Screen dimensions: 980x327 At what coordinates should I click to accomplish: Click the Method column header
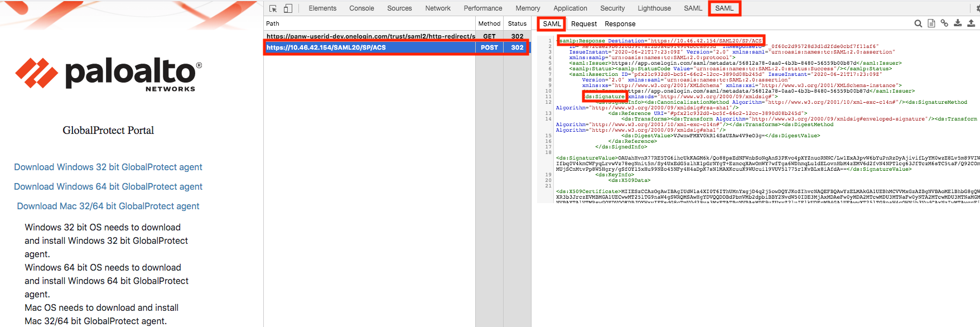[489, 23]
